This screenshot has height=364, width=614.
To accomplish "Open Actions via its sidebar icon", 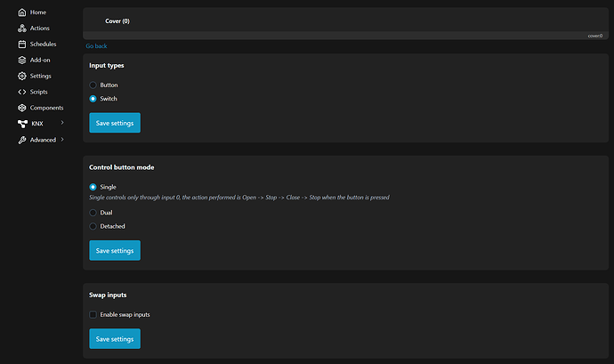I will [22, 28].
